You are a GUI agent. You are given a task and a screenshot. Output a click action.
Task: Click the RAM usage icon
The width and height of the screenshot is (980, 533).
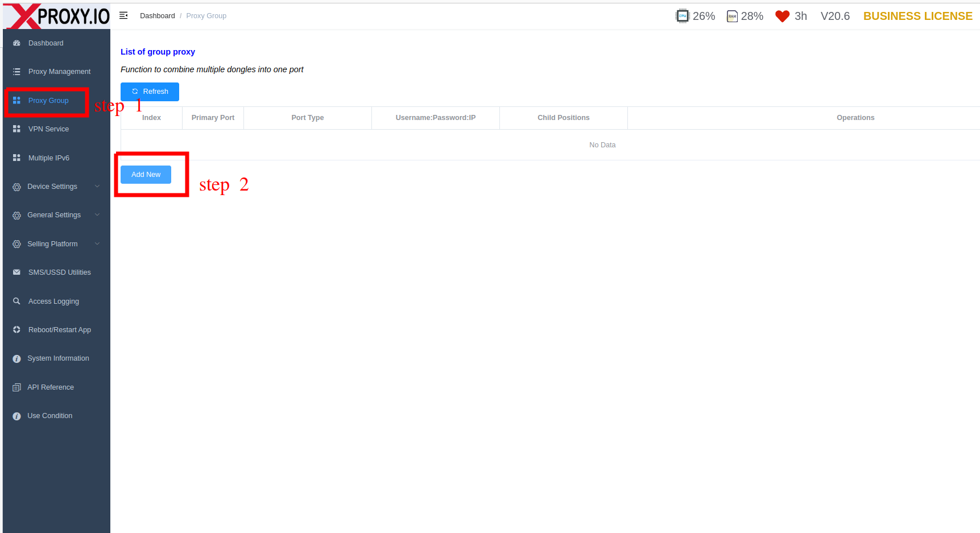pyautogui.click(x=732, y=16)
